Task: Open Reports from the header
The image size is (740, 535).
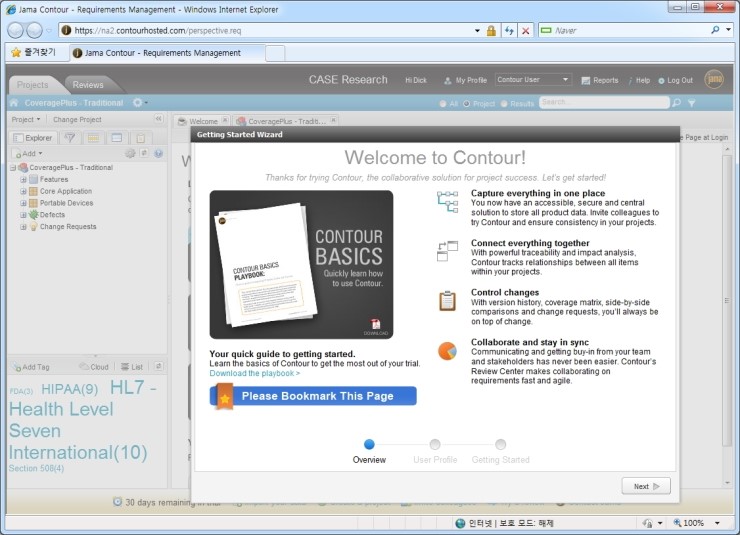Action: tap(598, 80)
